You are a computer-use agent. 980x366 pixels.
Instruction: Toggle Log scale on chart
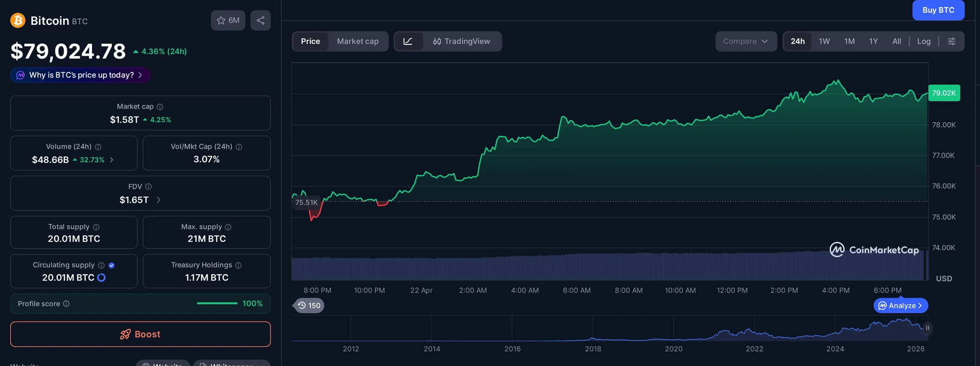pos(924,41)
